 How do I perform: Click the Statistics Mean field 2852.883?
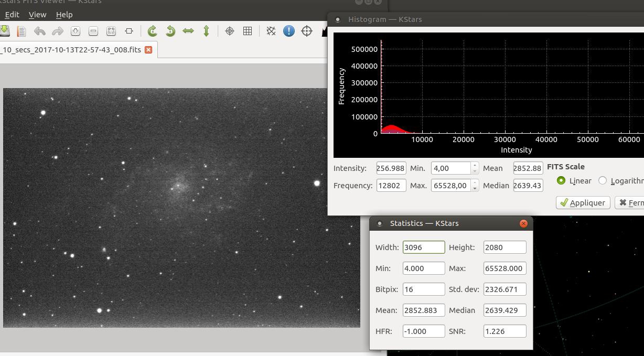click(424, 310)
